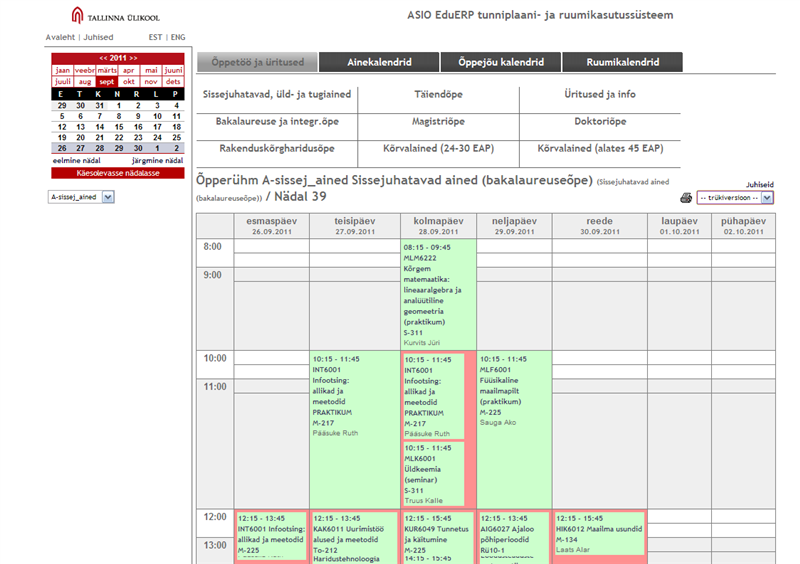Select month jaan in calendar
Image resolution: width=800 pixels, height=564 pixels.
coord(63,70)
